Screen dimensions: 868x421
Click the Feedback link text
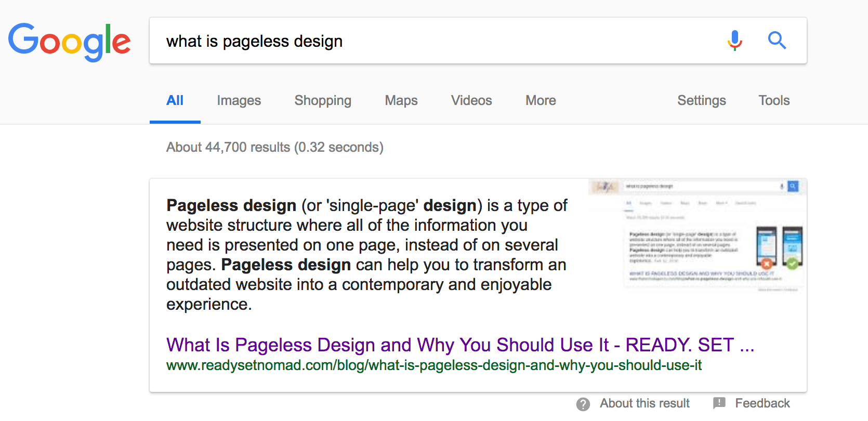coord(762,403)
